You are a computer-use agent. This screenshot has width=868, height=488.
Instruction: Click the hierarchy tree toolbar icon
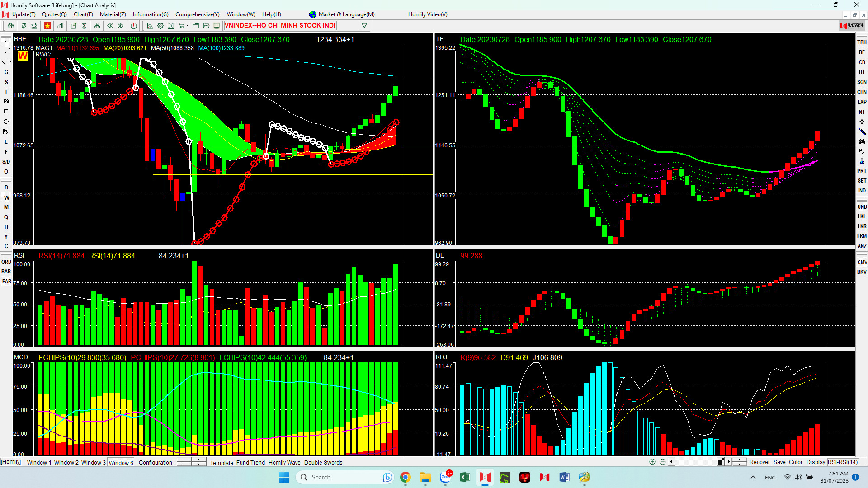[97, 26]
